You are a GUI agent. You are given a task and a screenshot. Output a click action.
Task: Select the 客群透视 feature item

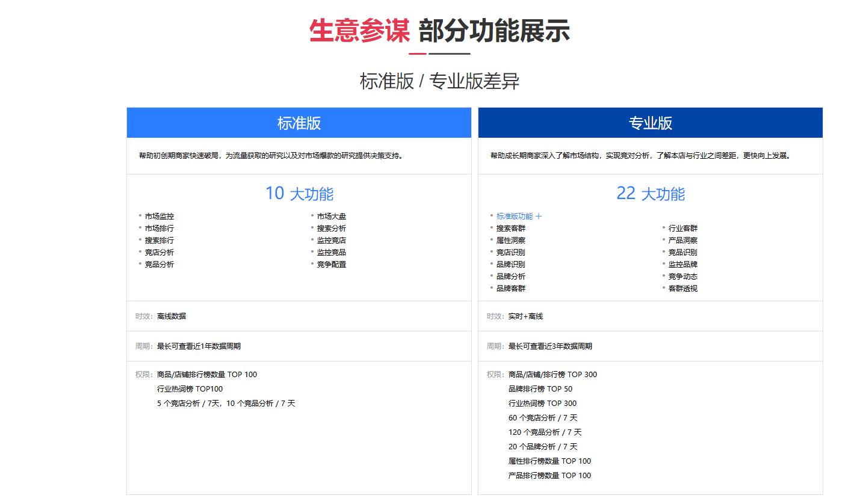(x=683, y=288)
